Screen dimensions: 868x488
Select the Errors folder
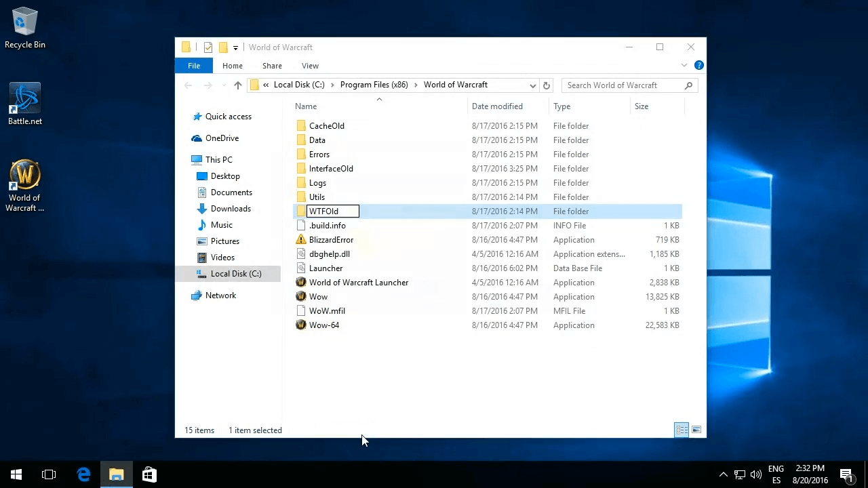[x=319, y=155]
